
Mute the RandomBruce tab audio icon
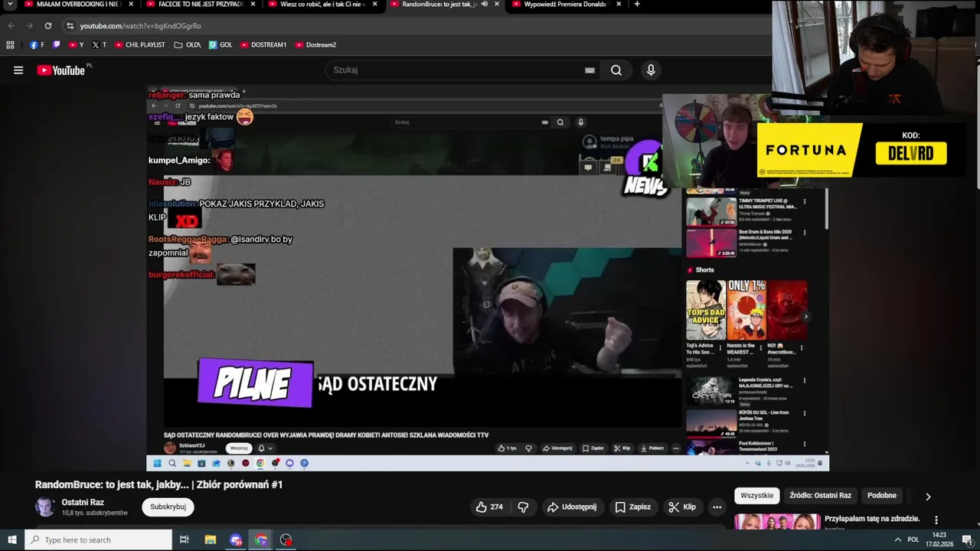tap(484, 5)
